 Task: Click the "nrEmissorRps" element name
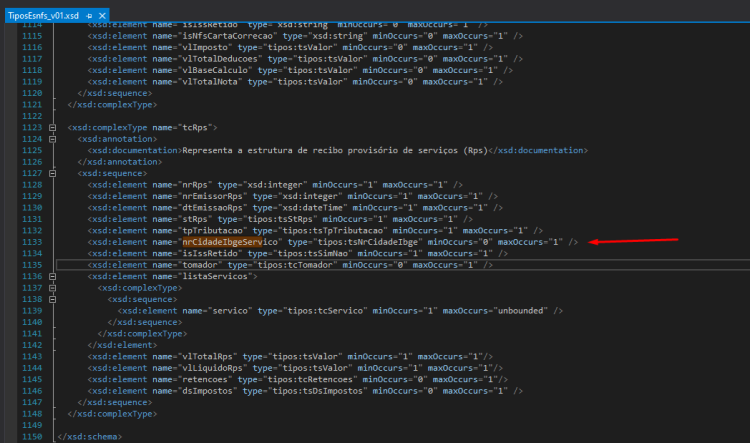[212, 196]
